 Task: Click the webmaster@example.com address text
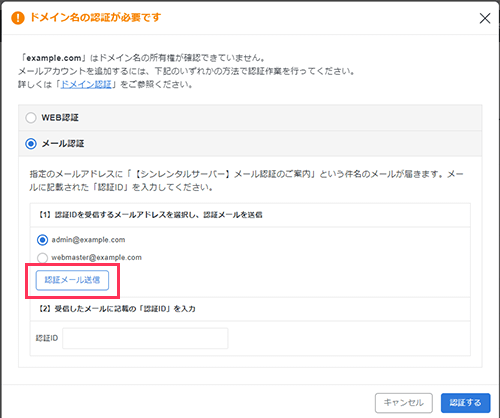click(x=96, y=257)
